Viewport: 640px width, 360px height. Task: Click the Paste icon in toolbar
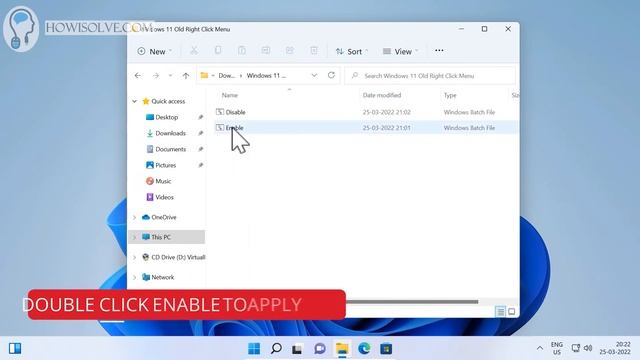coord(242,51)
